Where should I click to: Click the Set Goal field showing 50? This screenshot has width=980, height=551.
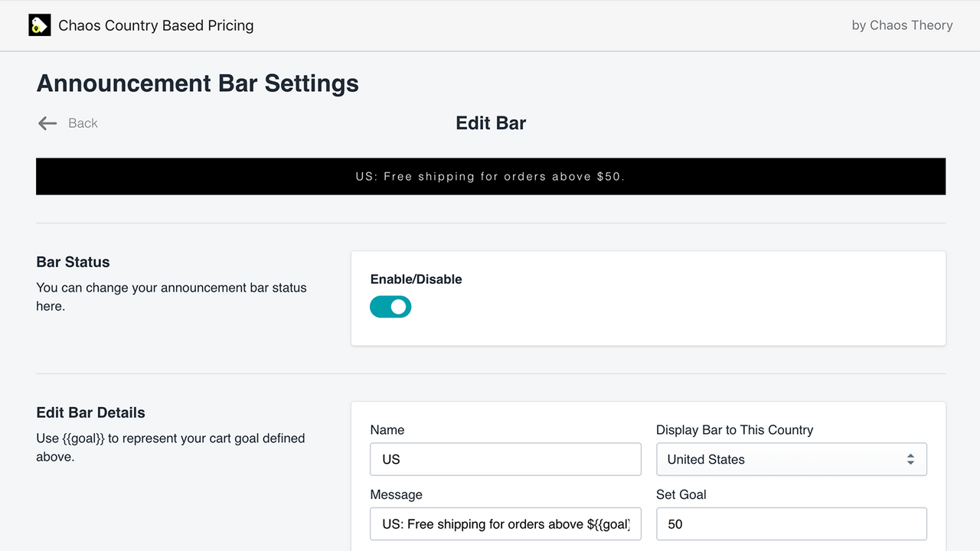pos(792,524)
